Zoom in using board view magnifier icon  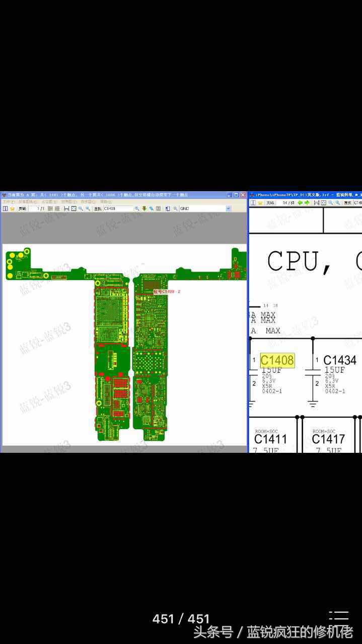81,208
